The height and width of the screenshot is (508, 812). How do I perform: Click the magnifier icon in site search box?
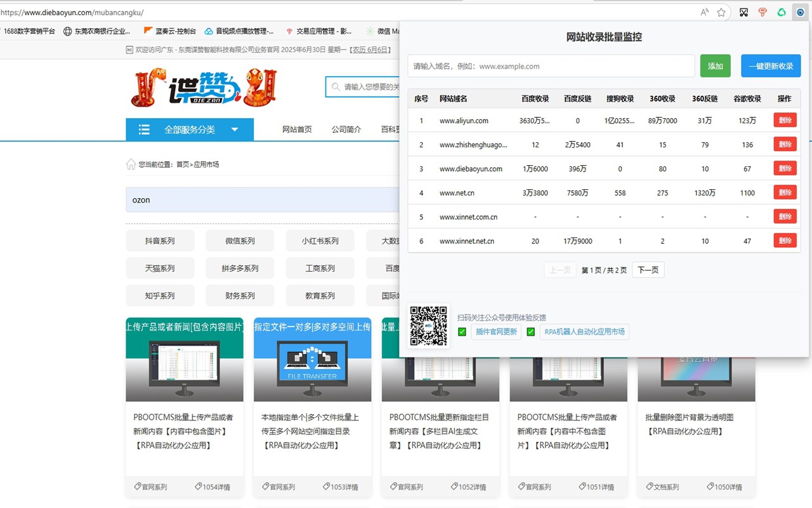(x=336, y=87)
